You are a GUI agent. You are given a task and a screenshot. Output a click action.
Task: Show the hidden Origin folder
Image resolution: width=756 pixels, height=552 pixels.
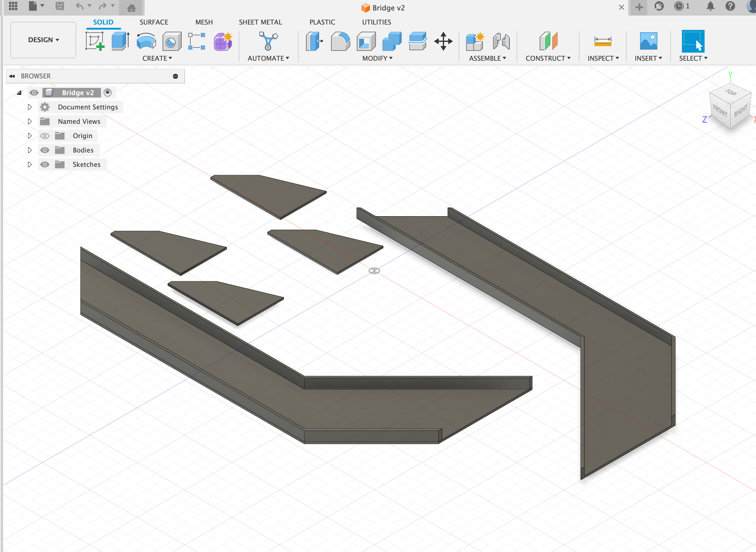pos(45,136)
